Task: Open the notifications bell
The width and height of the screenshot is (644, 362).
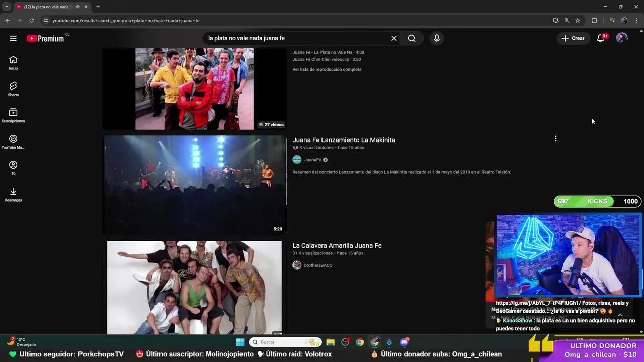Action: [x=600, y=38]
